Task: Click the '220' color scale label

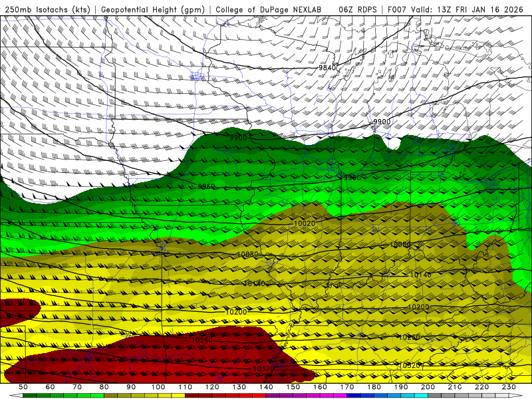Action: 481,387
